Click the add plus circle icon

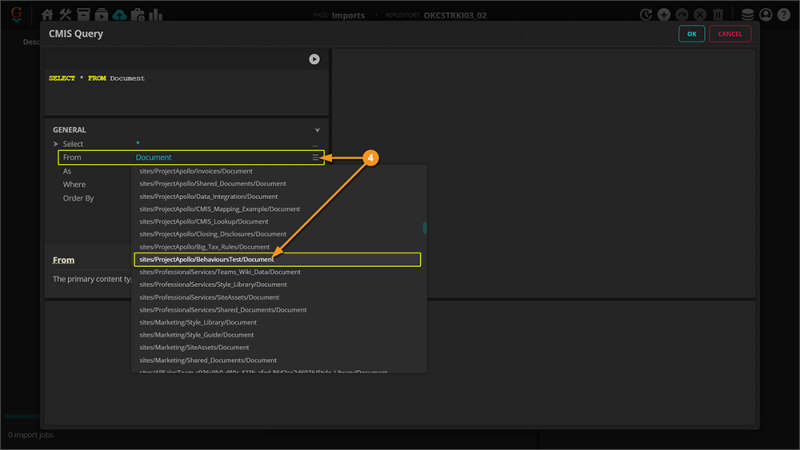pyautogui.click(x=664, y=15)
